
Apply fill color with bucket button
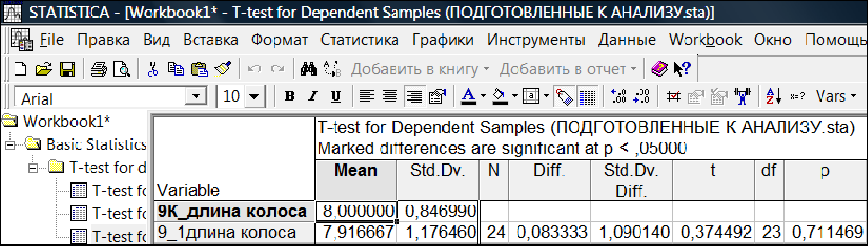500,96
